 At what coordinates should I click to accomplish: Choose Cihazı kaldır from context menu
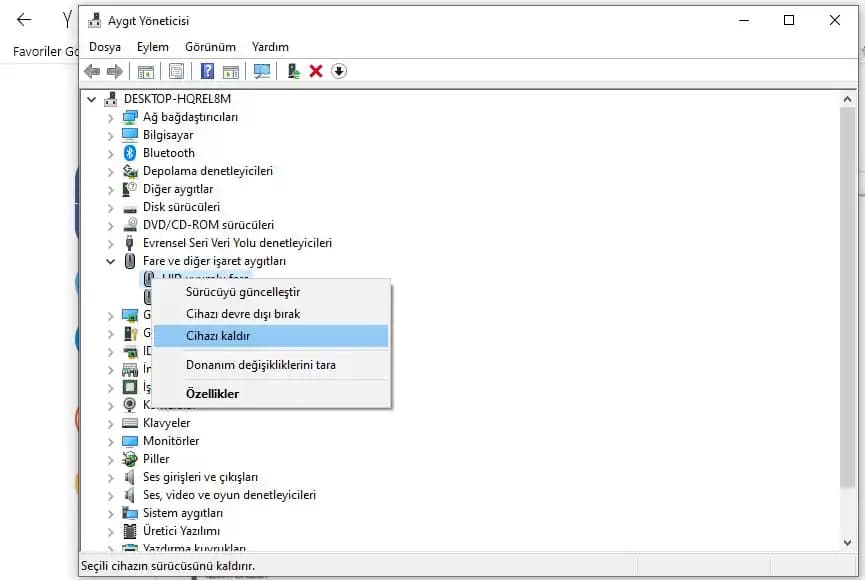pos(218,336)
